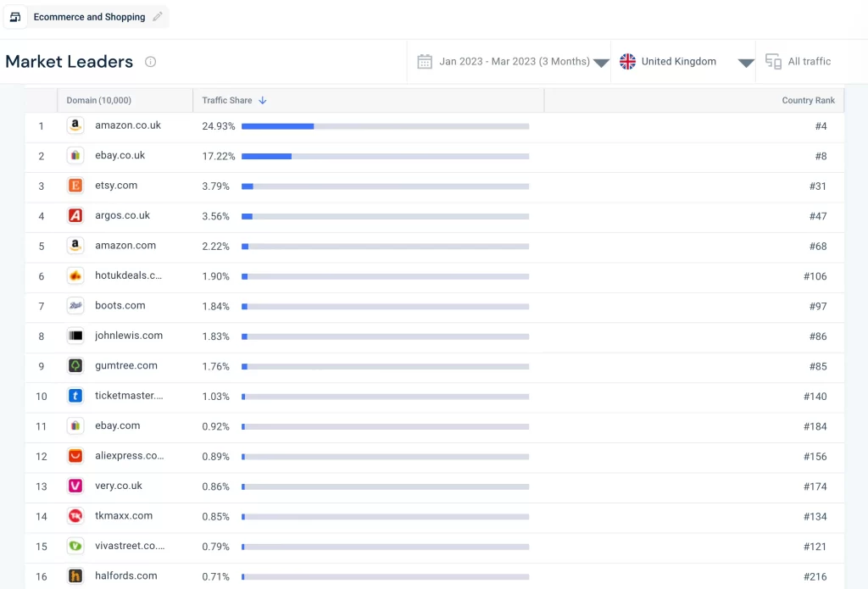Open the amazon.com domain link

[x=125, y=245]
